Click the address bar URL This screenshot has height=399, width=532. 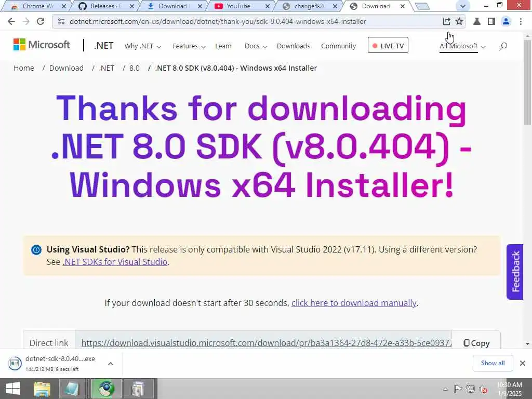pos(218,21)
